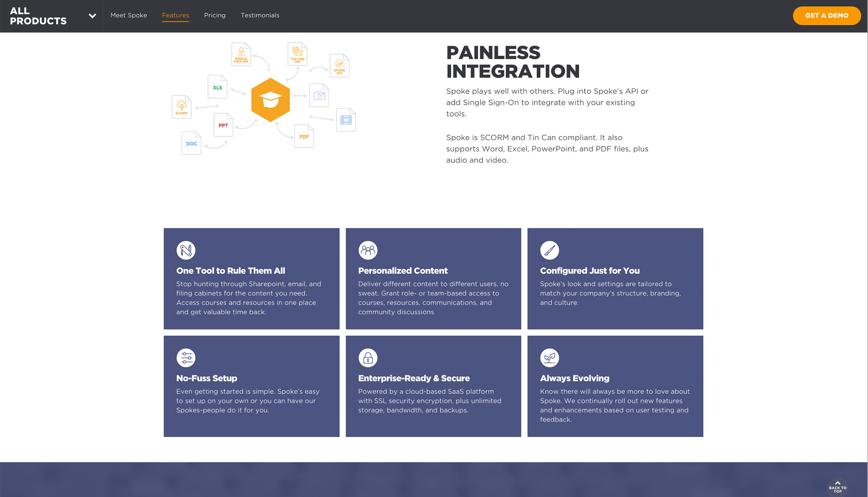Click the Always Evolving leaf icon
This screenshot has height=497, width=868.
pos(548,357)
